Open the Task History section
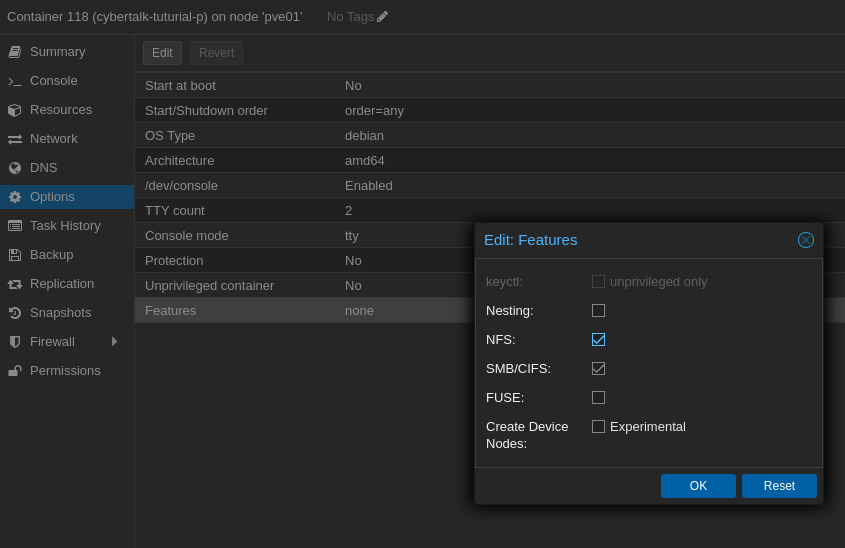Image resolution: width=845 pixels, height=548 pixels. tap(67, 226)
